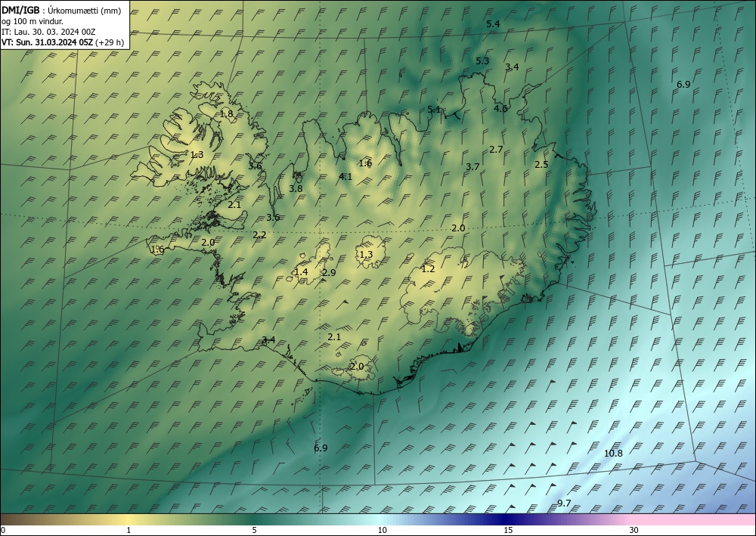Click the colorbar tick label 10
This screenshot has width=756, height=536.
(382, 530)
